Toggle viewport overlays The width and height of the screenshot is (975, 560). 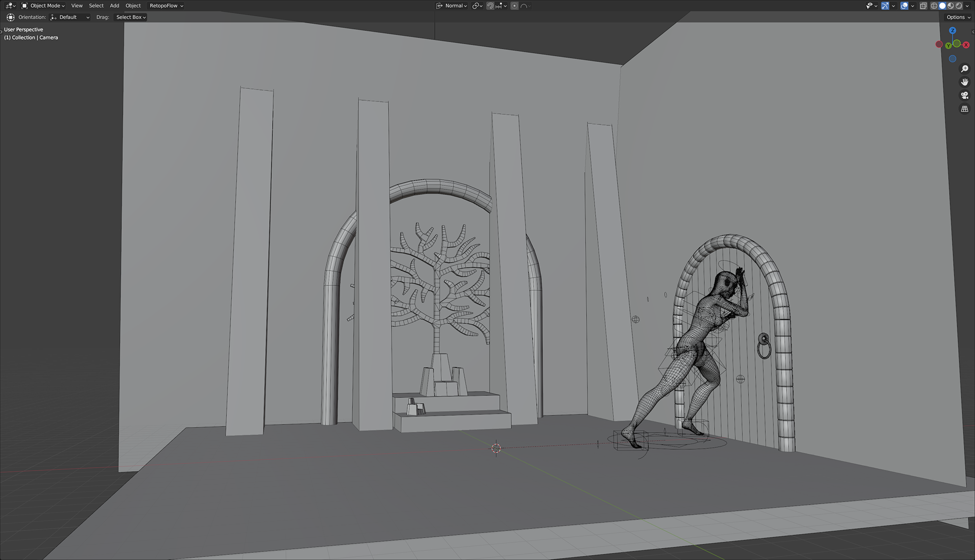tap(904, 6)
